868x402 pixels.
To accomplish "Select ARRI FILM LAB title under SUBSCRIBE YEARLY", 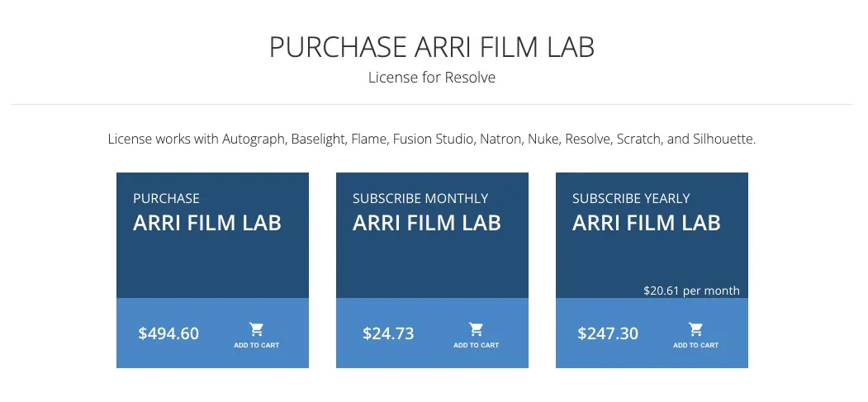I will pyautogui.click(x=647, y=223).
